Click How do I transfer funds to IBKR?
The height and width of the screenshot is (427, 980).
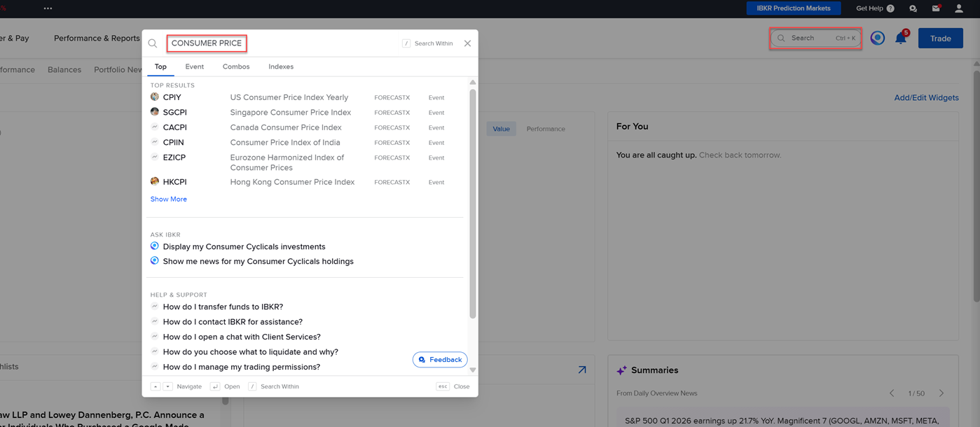[x=223, y=307]
